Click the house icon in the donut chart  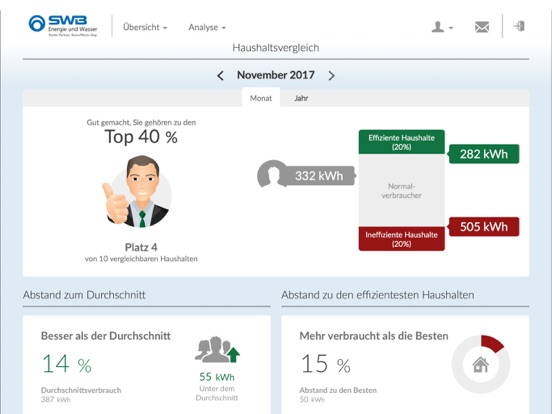pos(481,364)
